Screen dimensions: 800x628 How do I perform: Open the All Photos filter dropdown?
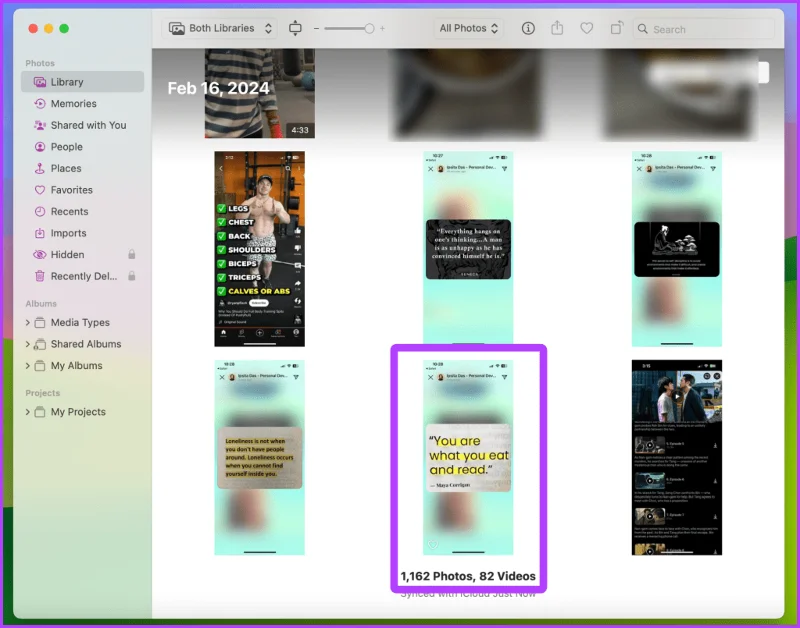[468, 28]
